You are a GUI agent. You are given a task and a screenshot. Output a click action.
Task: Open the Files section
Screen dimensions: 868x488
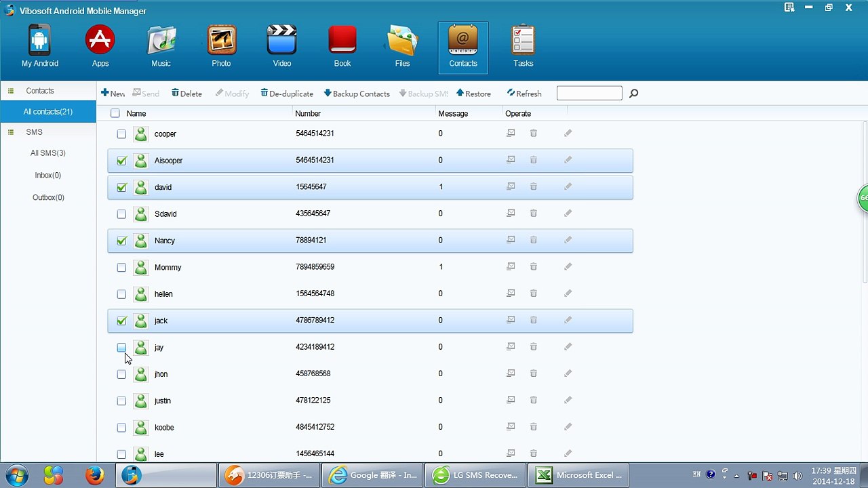click(x=403, y=47)
